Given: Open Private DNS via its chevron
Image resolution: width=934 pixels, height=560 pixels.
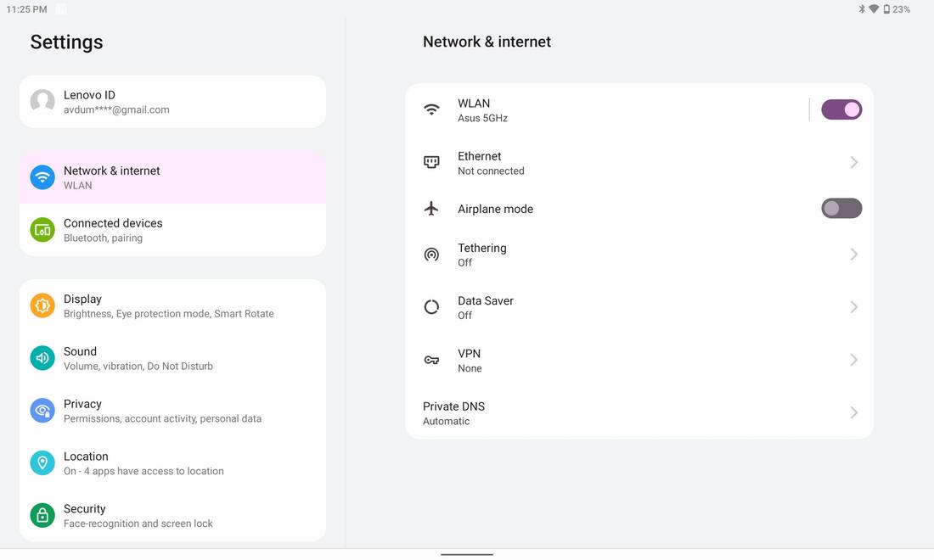Looking at the screenshot, I should (x=853, y=412).
